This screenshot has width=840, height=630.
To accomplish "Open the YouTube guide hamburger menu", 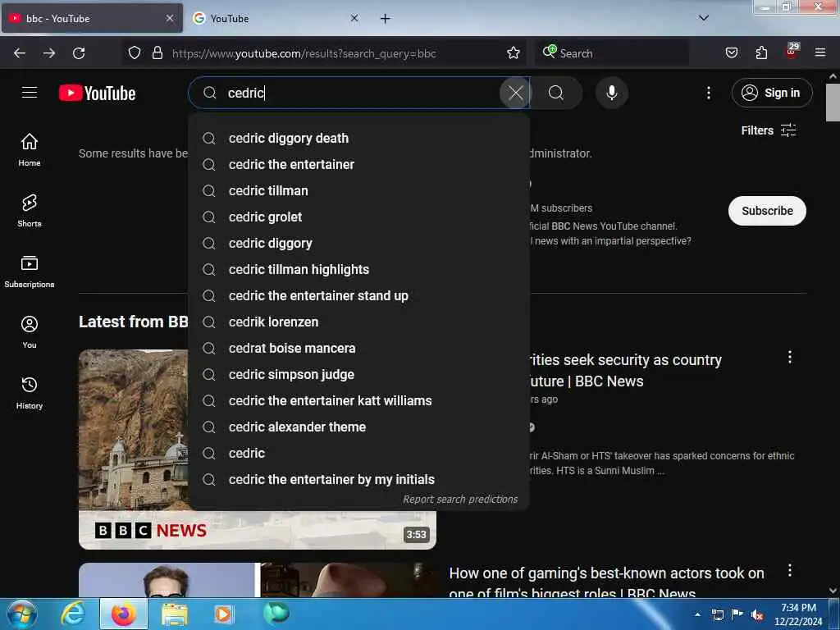I will click(x=30, y=93).
